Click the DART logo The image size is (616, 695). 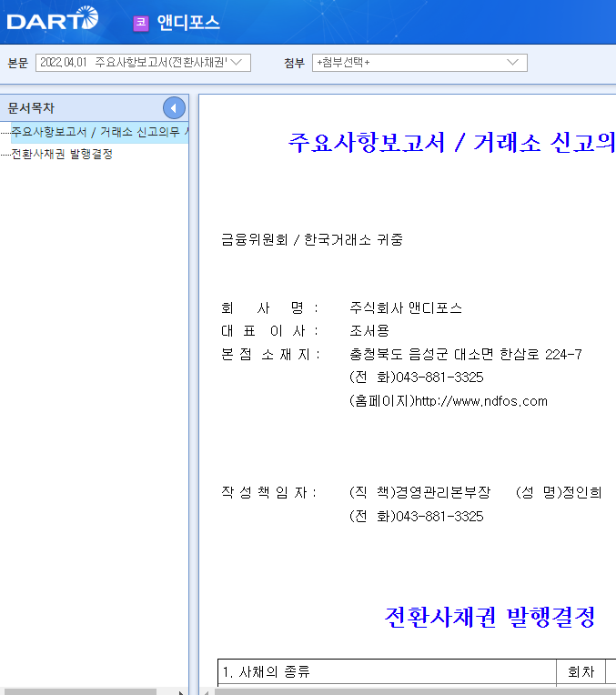pyautogui.click(x=53, y=18)
